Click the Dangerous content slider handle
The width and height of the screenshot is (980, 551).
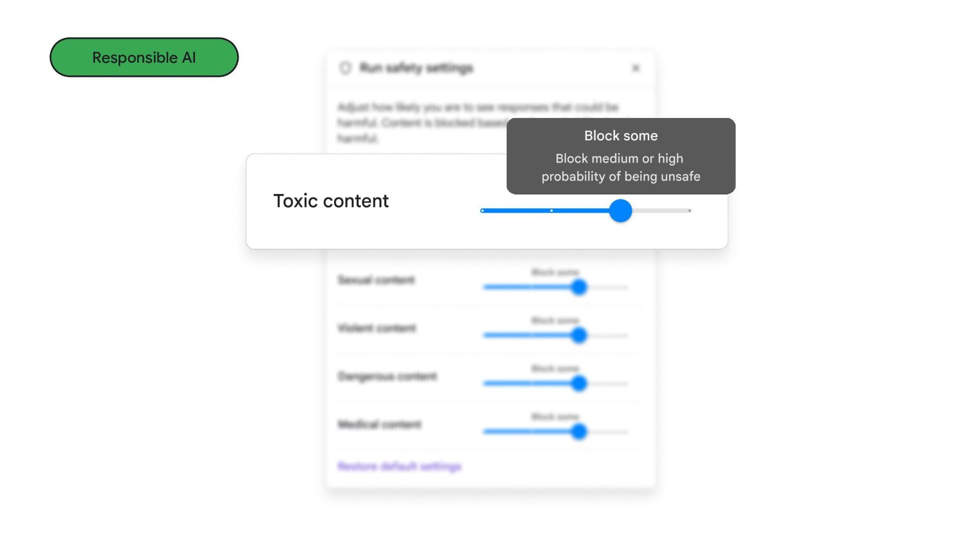coord(579,383)
